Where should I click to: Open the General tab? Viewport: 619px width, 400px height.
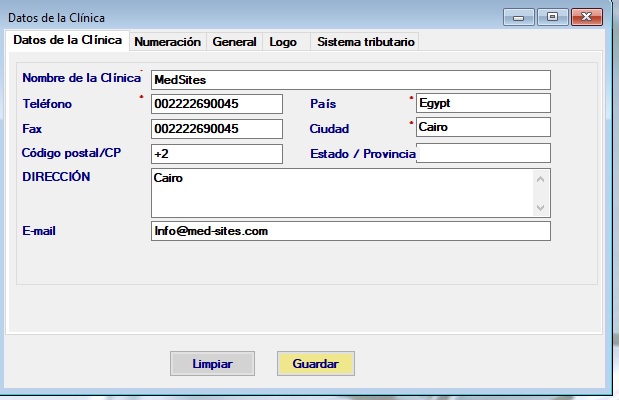(x=234, y=41)
